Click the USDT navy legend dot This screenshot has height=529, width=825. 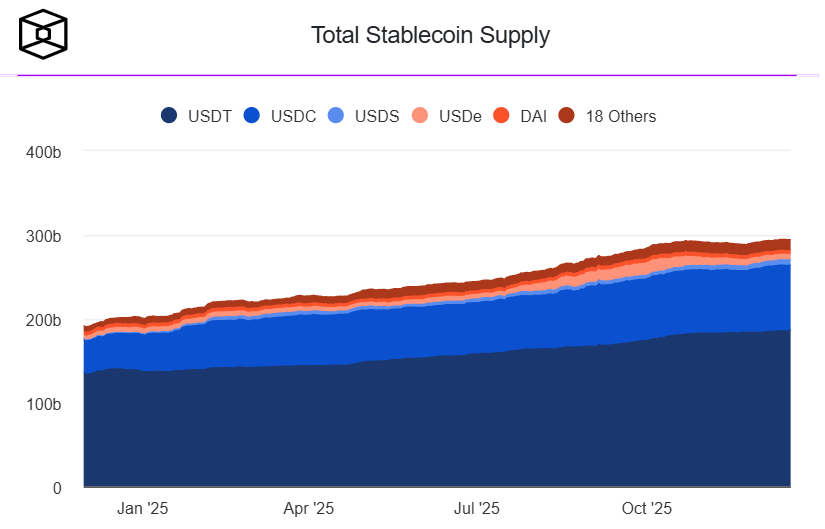coord(170,116)
